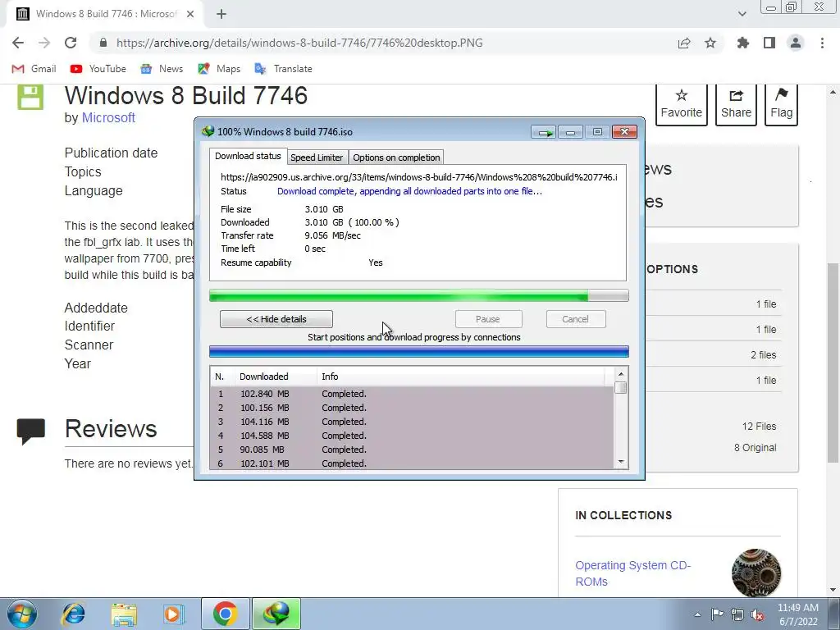This screenshot has width=840, height=630.
Task: Click the 2 files download option
Action: [764, 354]
